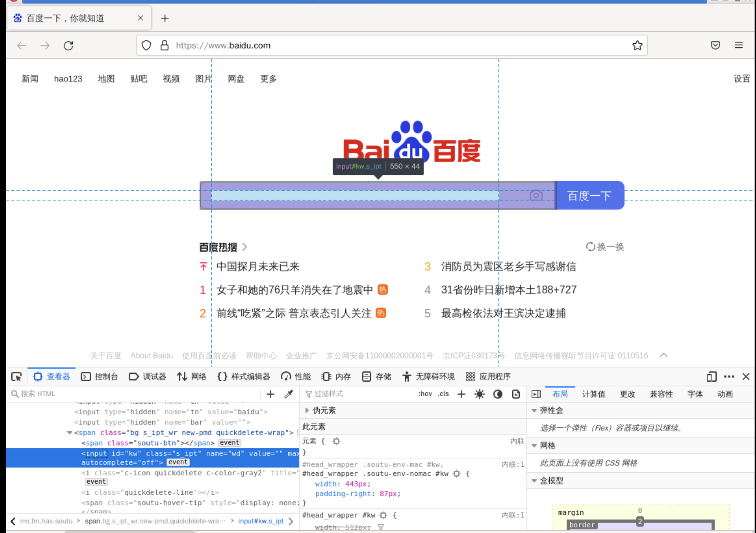
Task: Click the 换一换 refresh hot searches
Action: (x=605, y=247)
